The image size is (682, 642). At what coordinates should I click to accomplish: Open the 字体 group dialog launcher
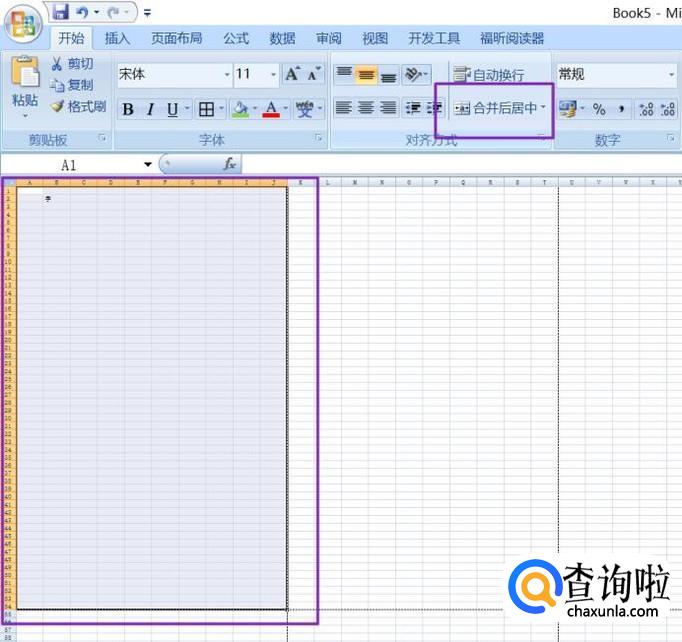319,138
